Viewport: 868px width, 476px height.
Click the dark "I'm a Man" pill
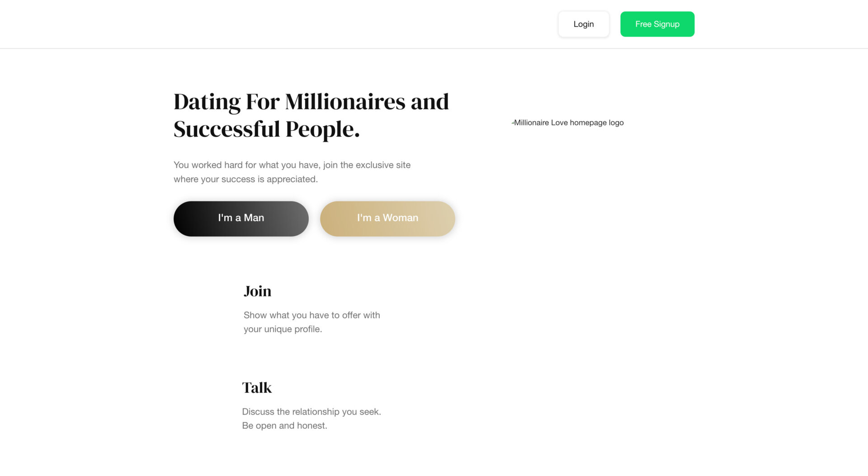(241, 218)
